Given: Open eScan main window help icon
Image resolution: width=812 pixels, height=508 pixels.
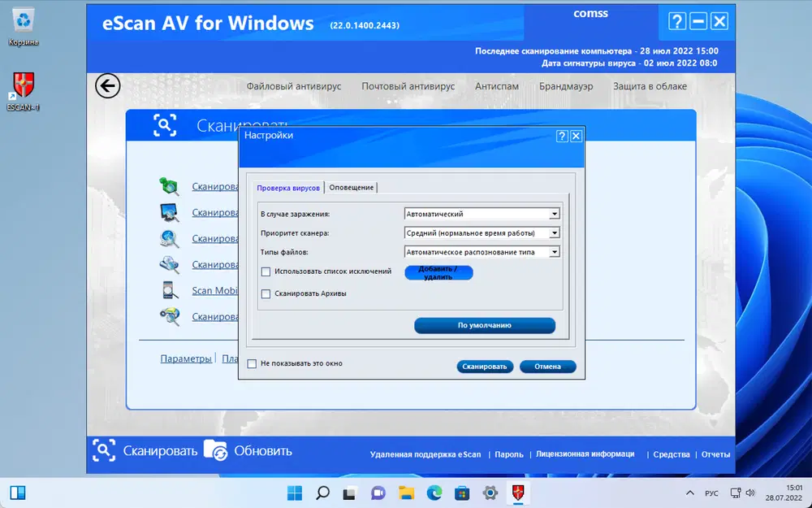Looking at the screenshot, I should point(677,21).
